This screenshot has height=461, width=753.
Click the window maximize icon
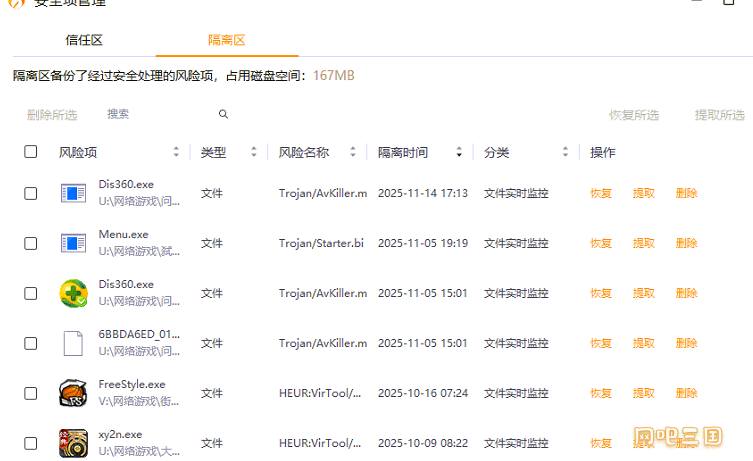pyautogui.click(x=729, y=3)
